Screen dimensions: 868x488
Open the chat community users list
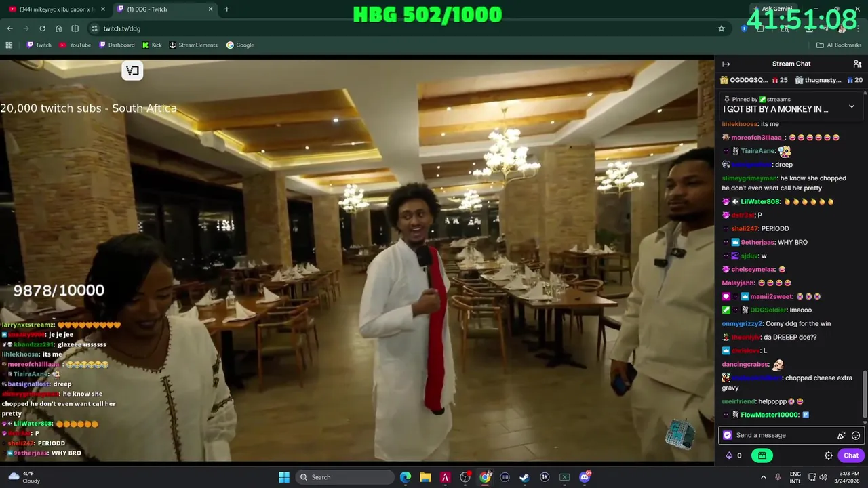pos(857,64)
